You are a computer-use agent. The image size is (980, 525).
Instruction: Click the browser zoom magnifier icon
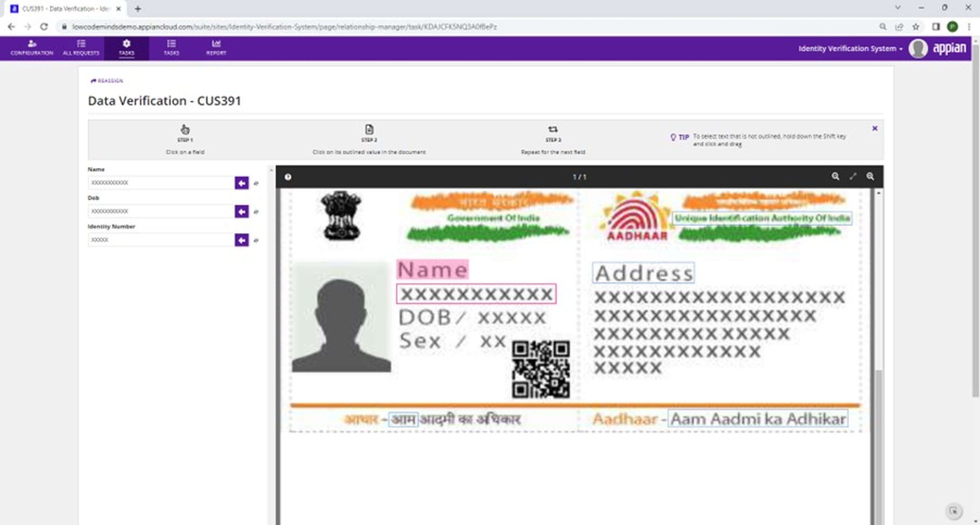(883, 27)
